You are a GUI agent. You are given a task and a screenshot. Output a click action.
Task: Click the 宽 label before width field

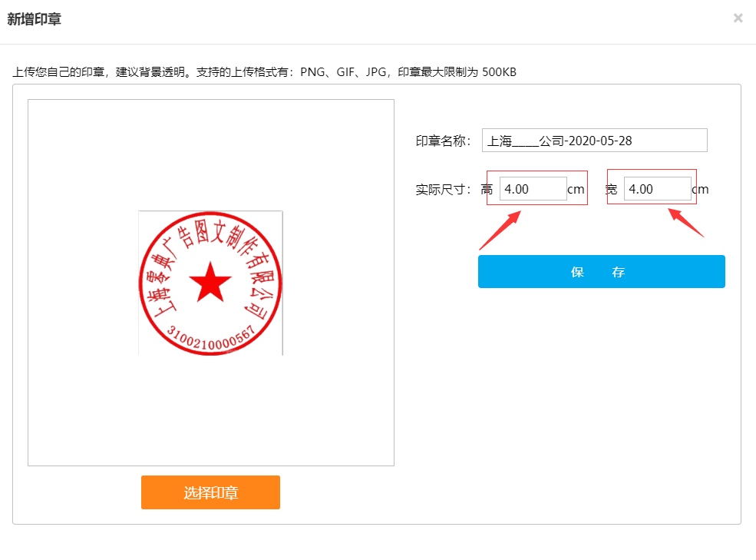point(611,190)
